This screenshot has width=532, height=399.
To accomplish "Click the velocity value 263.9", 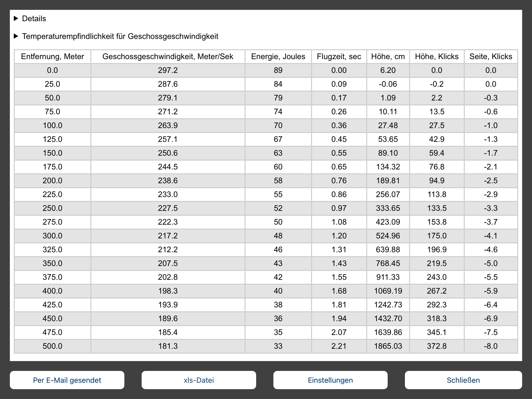I will click(168, 125).
